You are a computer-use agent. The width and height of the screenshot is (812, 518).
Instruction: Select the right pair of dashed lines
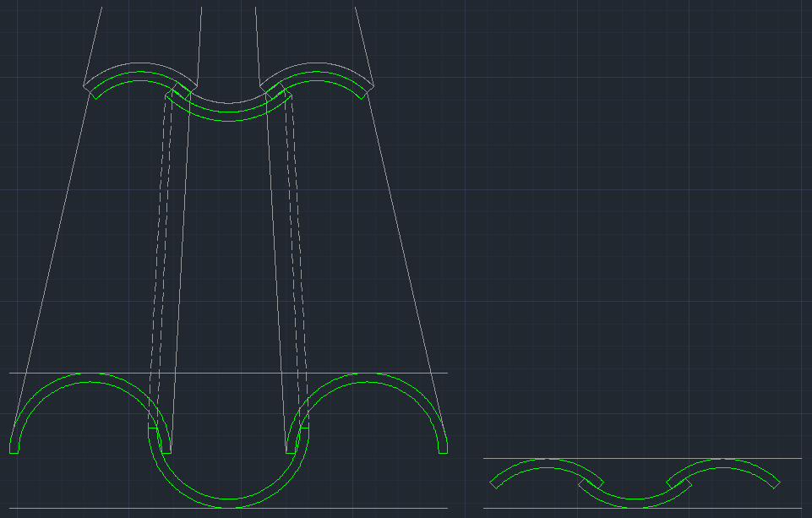pos(297,259)
